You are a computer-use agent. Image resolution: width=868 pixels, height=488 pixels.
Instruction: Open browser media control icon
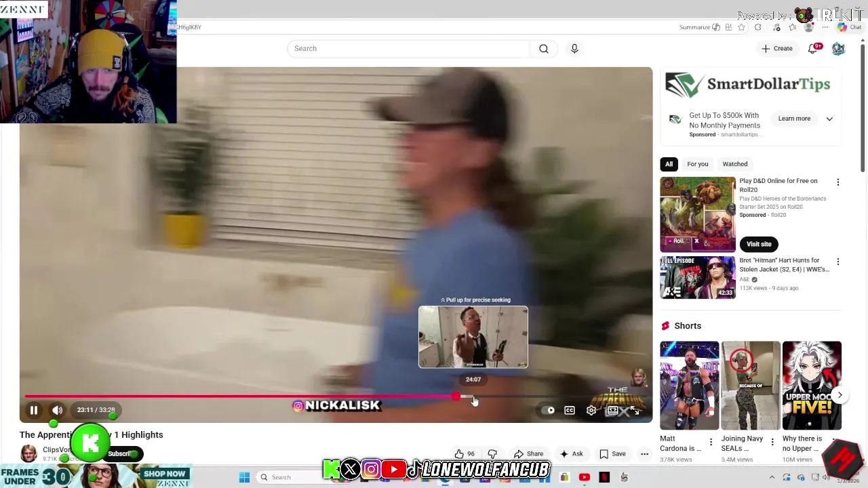tap(776, 27)
